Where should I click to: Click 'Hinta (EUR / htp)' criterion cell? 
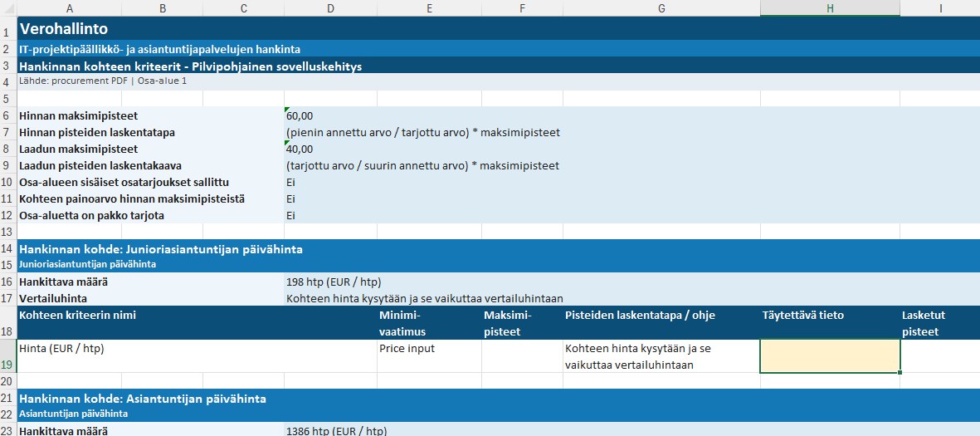197,356
